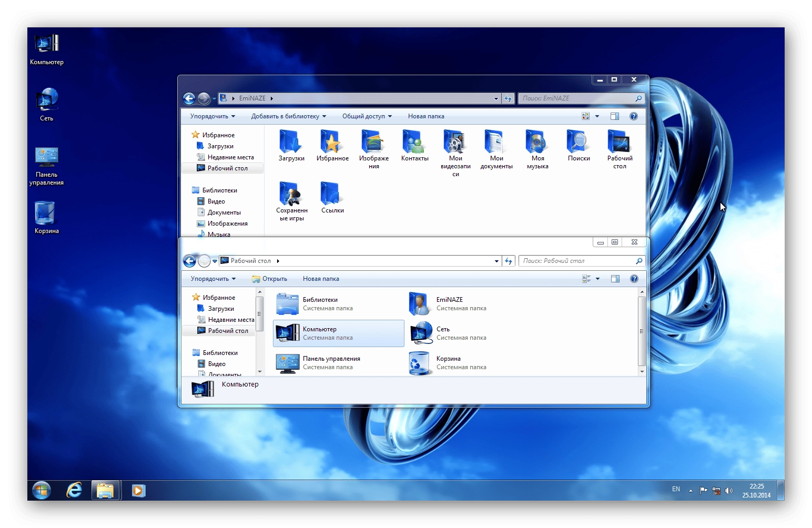Go back in the Рабочий стол window

tap(190, 261)
